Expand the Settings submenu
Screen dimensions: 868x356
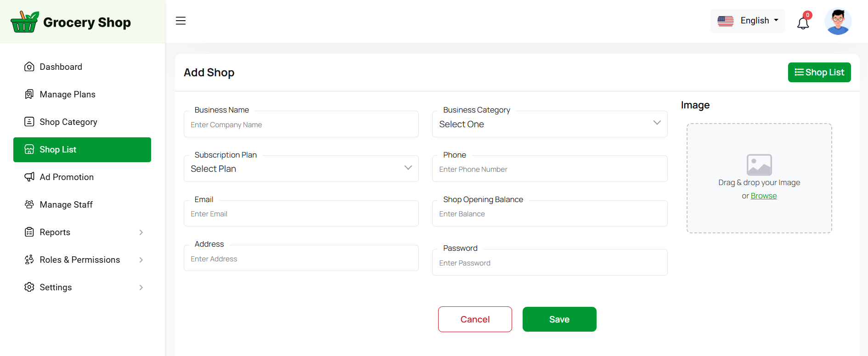(141, 288)
